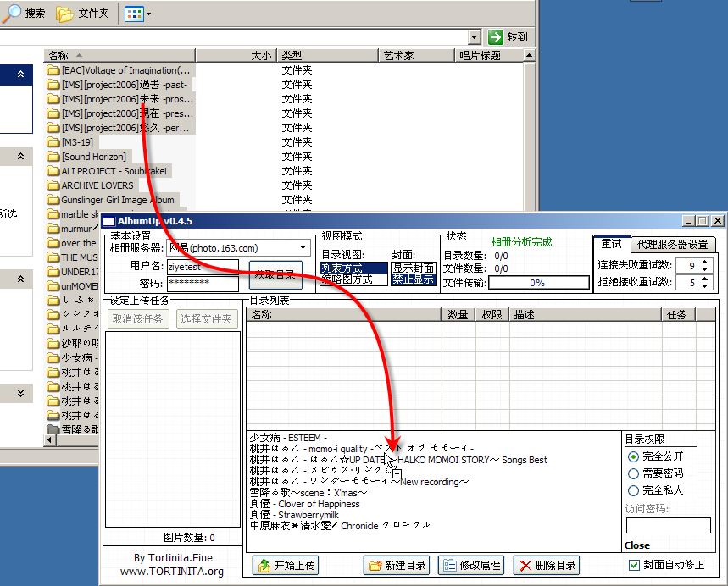Click the 用户名 input field
The height and width of the screenshot is (586, 728).
[x=203, y=267]
